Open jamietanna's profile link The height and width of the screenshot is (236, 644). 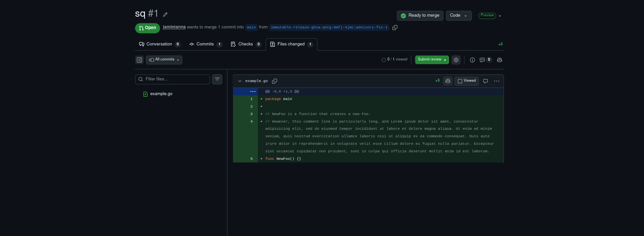pyautogui.click(x=174, y=27)
